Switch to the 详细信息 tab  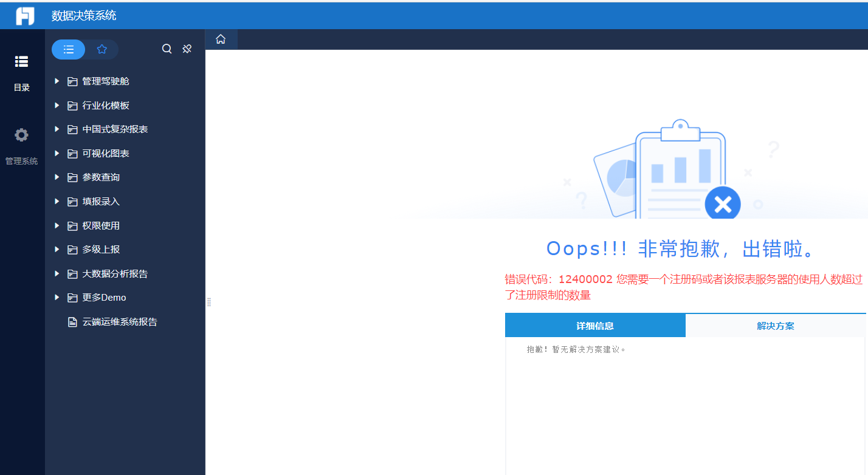click(x=595, y=326)
